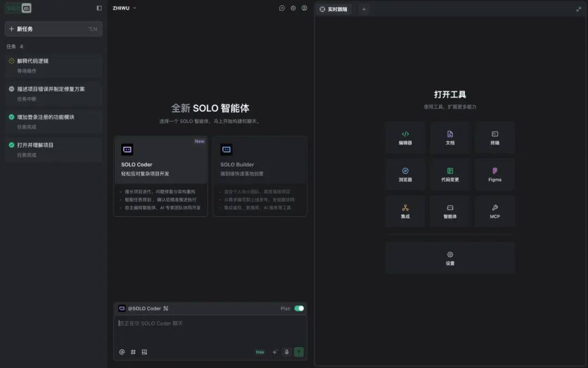Toggle the Max mode badge
Screen dimensions: 588x368
(x=260, y=352)
